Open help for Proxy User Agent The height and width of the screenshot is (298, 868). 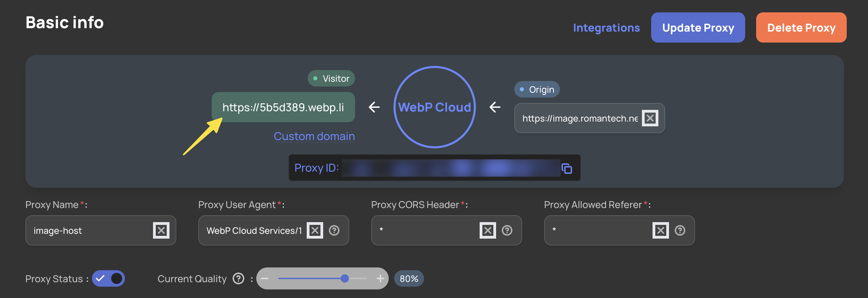[x=334, y=230]
